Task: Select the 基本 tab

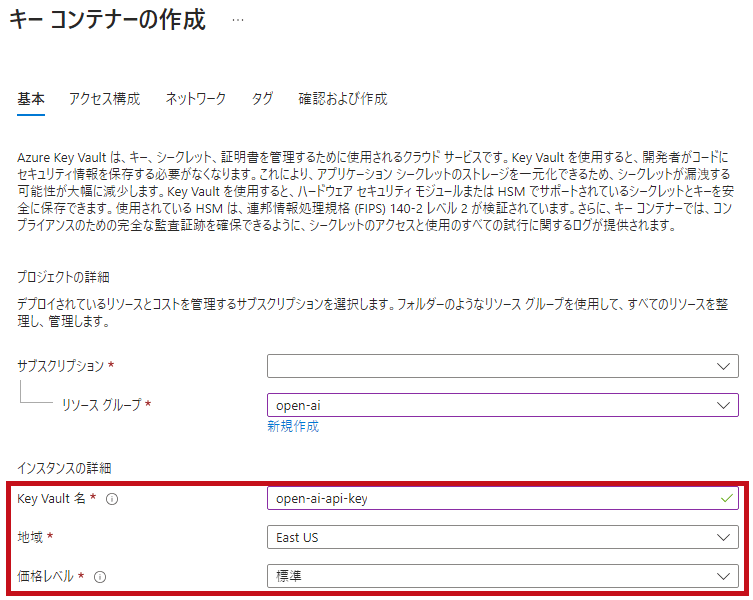Action: click(x=31, y=99)
